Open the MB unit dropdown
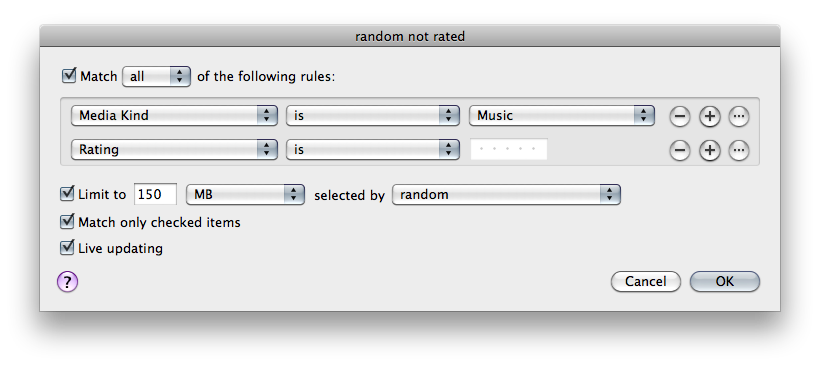Screen dimensions: 820x366 click(x=245, y=195)
